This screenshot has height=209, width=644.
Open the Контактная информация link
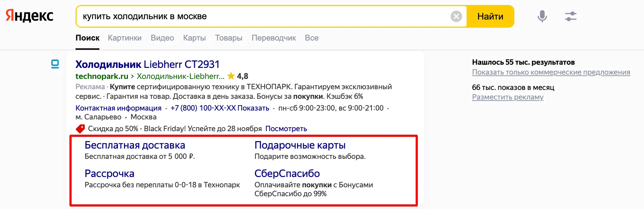(118, 108)
